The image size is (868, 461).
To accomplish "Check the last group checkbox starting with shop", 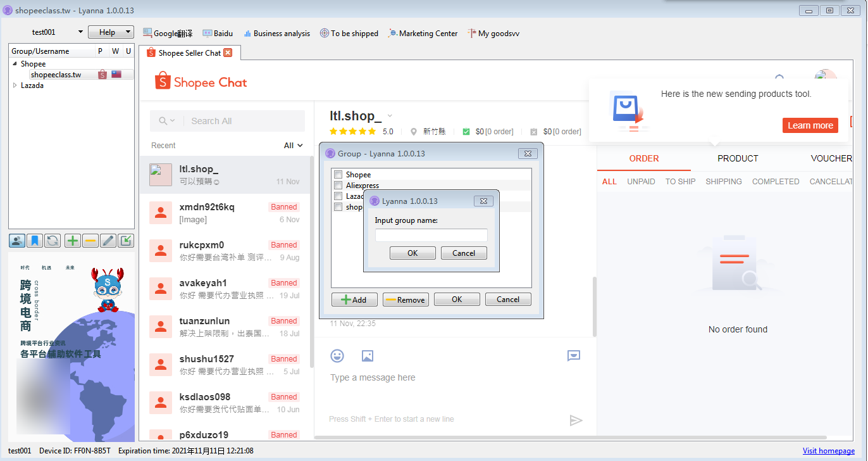I will point(338,207).
